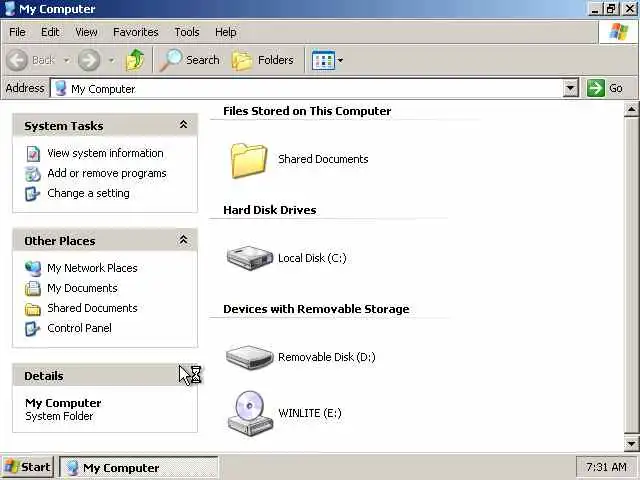Click the My Documents sidebar icon
The height and width of the screenshot is (480, 640).
[33, 289]
